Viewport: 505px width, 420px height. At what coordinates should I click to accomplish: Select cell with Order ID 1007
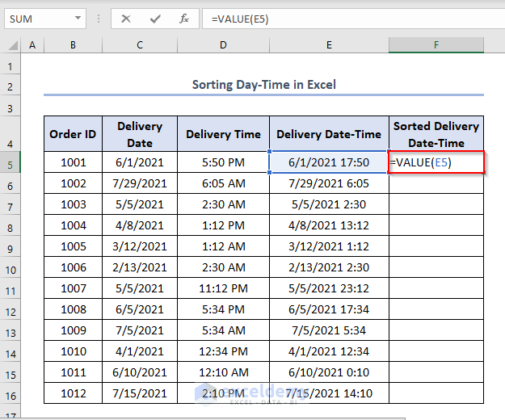(73, 288)
